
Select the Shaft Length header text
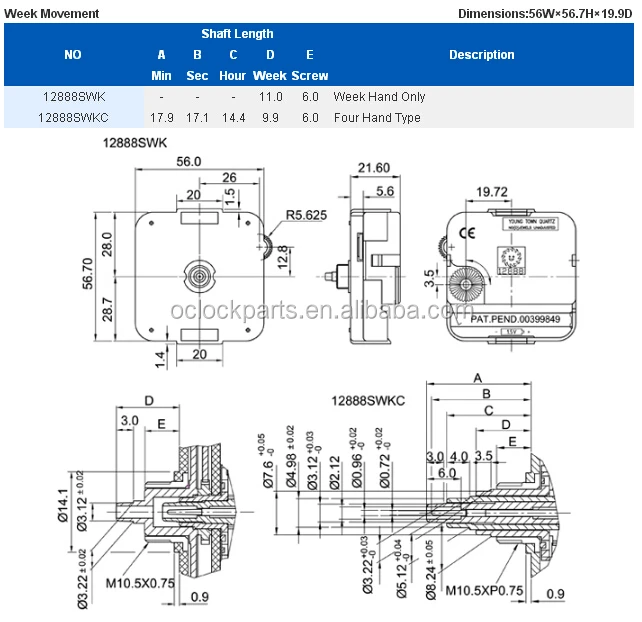point(237,34)
